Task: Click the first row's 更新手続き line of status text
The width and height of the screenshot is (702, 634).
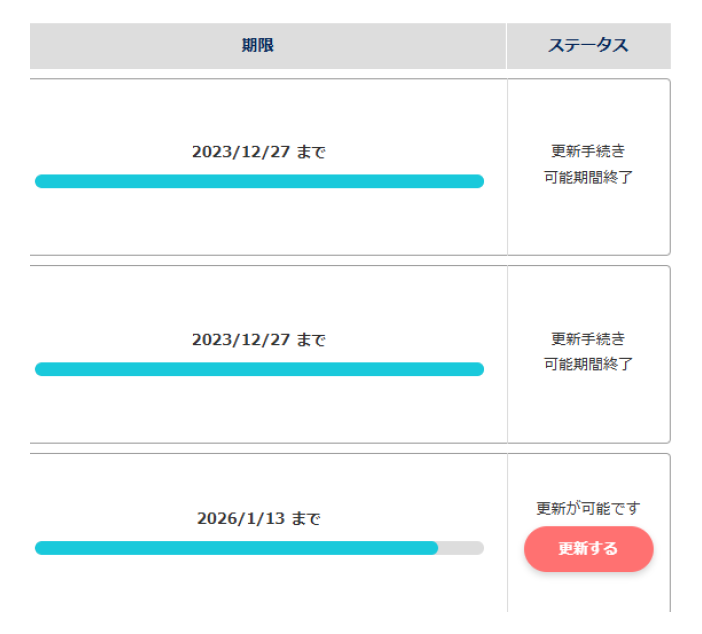Action: [x=588, y=151]
